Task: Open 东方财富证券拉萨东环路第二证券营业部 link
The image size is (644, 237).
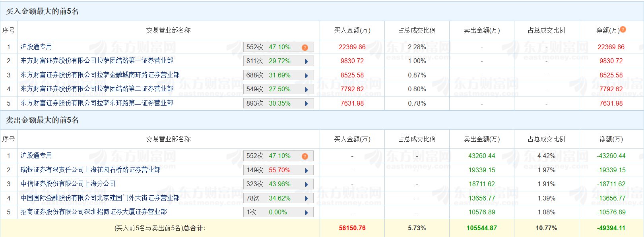Action: coord(97,103)
